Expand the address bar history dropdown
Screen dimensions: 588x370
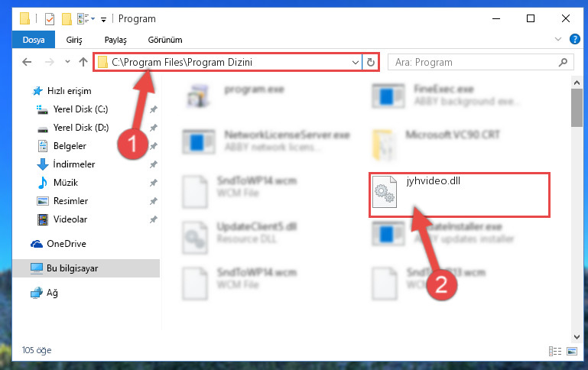pos(355,63)
